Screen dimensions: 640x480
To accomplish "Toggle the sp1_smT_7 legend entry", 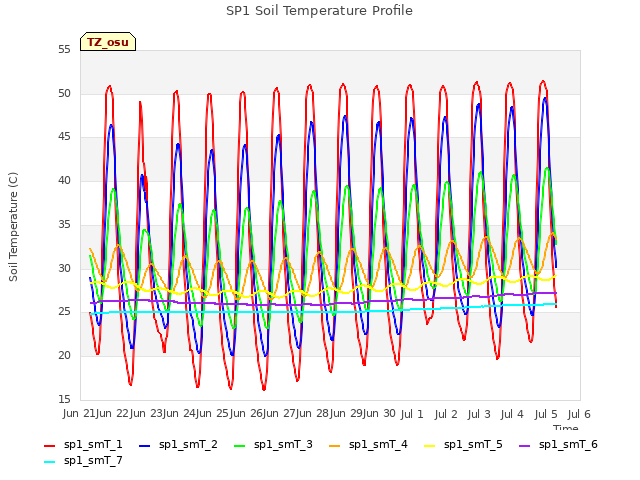I will (83, 460).
